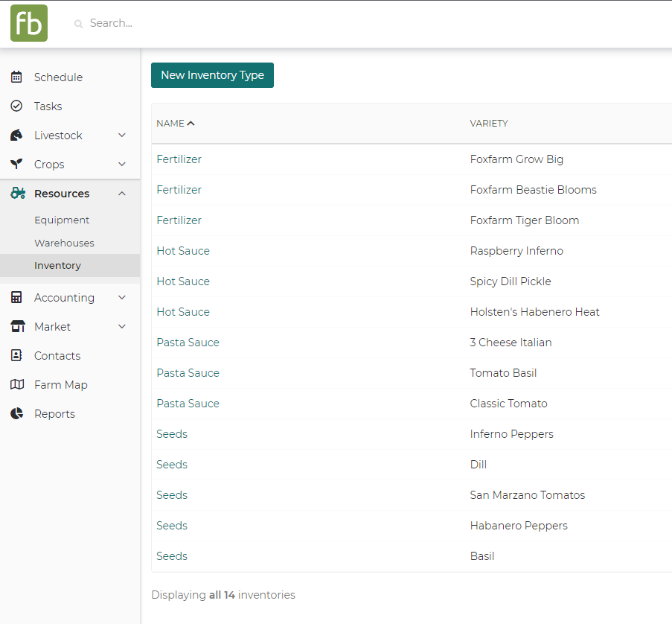This screenshot has height=624, width=672.
Task: Open Seeds Basil link
Action: (x=172, y=556)
